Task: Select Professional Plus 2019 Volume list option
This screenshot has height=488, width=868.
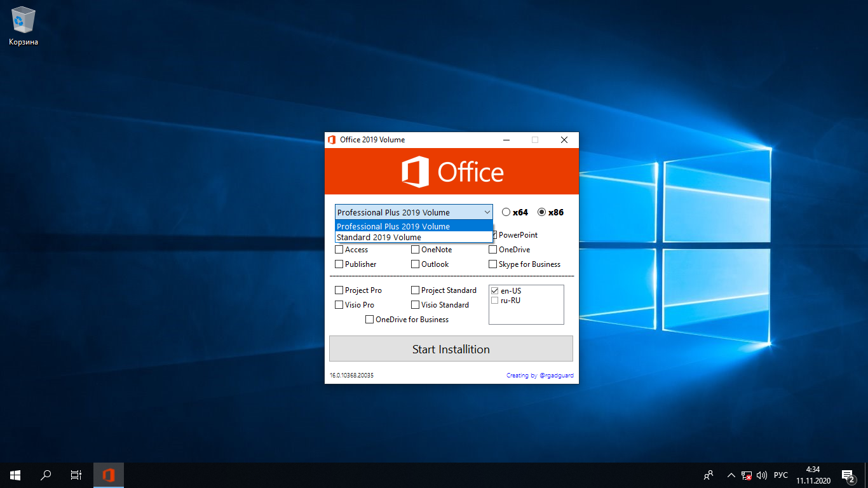Action: 414,226
